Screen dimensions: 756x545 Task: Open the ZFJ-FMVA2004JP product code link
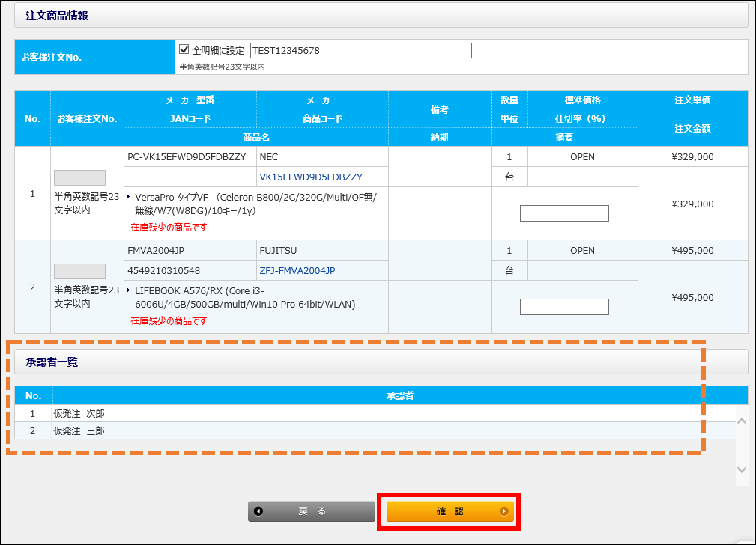[x=297, y=270]
